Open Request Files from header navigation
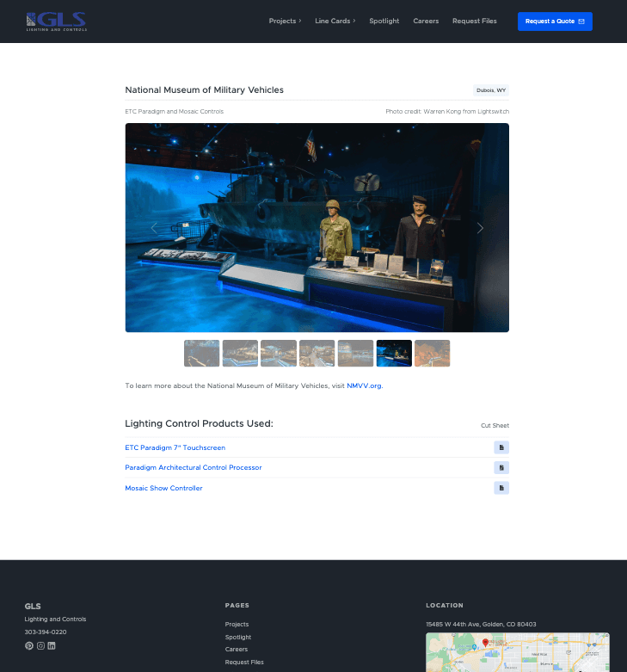Image resolution: width=627 pixels, height=672 pixels. point(475,21)
